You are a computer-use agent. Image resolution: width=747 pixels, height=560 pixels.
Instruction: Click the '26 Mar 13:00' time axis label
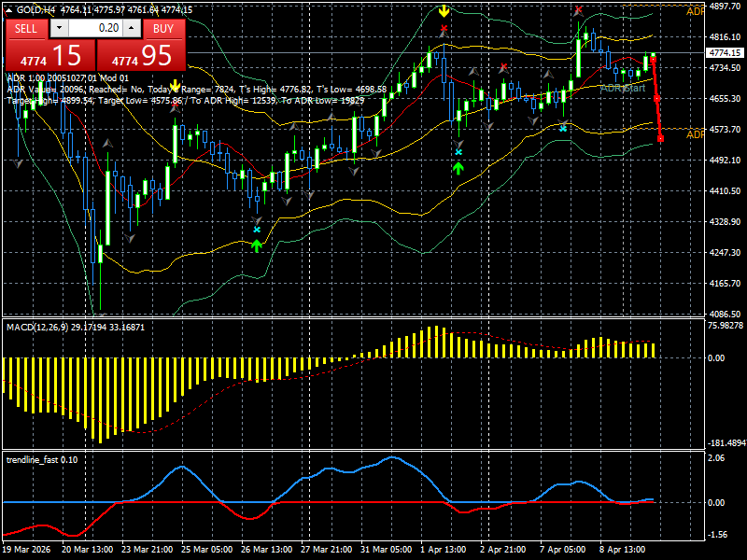[x=266, y=550]
